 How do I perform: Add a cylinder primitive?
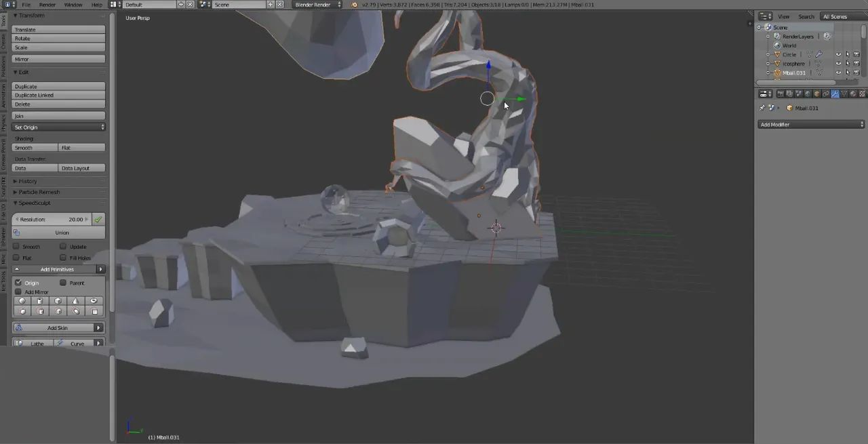point(40,301)
